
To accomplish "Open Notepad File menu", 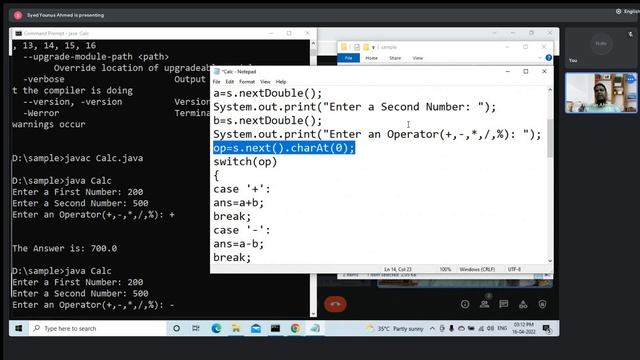I will coord(216,82).
